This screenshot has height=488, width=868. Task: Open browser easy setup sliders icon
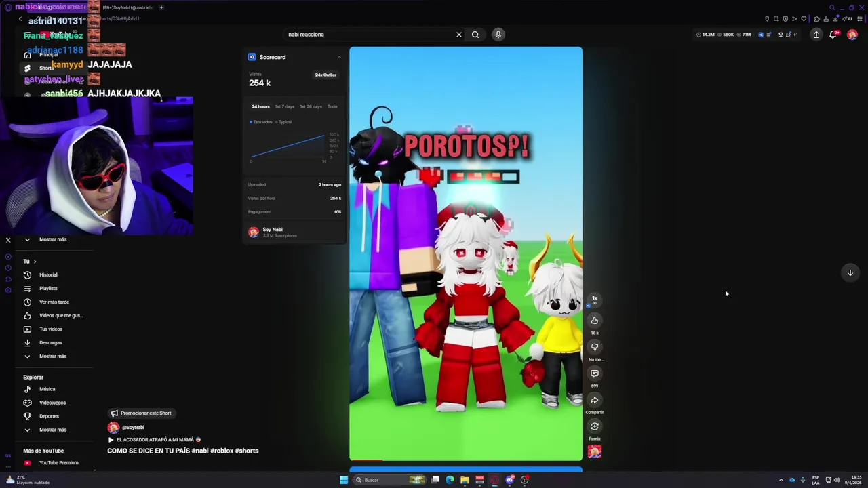(859, 18)
